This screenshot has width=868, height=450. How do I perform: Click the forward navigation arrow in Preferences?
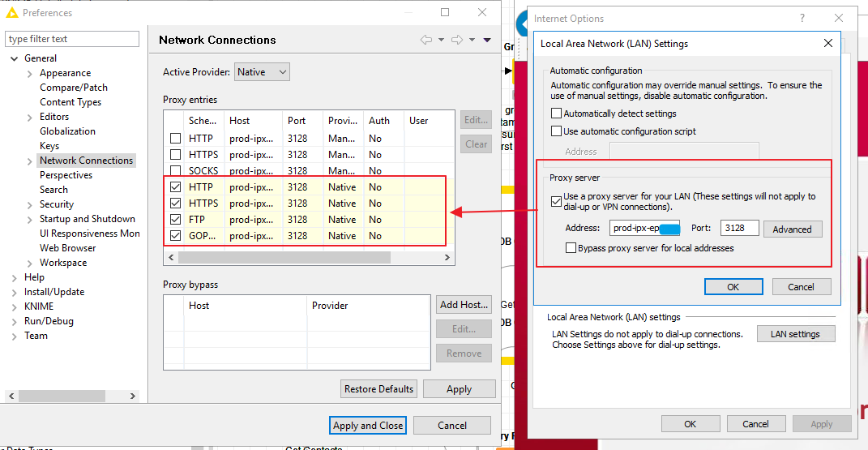click(x=456, y=40)
